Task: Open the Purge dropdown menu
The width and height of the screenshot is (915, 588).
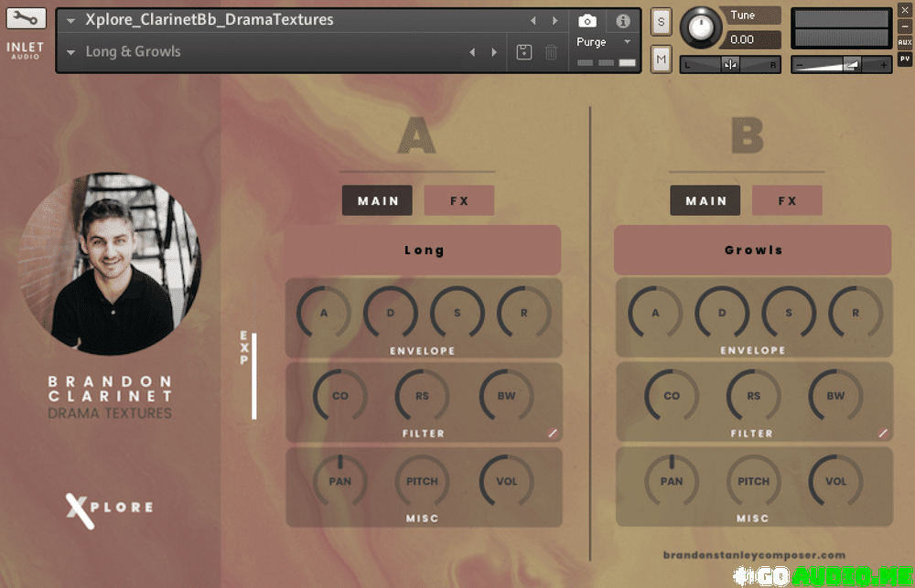Action: tap(604, 42)
